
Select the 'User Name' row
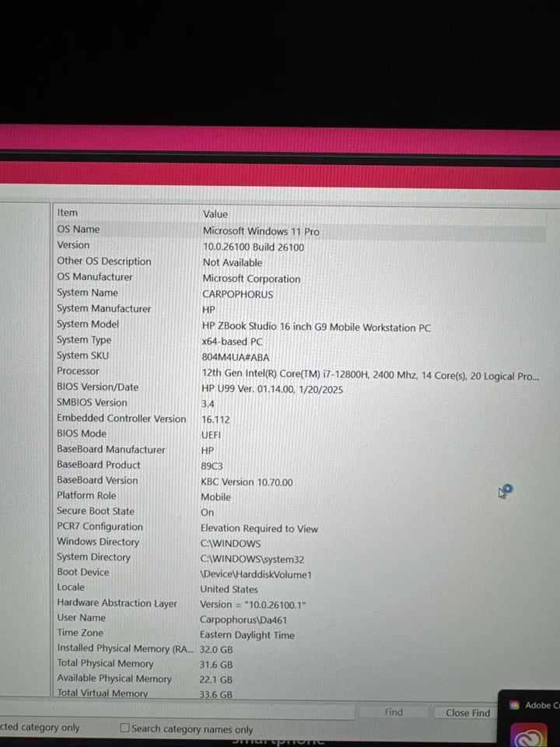(81, 617)
